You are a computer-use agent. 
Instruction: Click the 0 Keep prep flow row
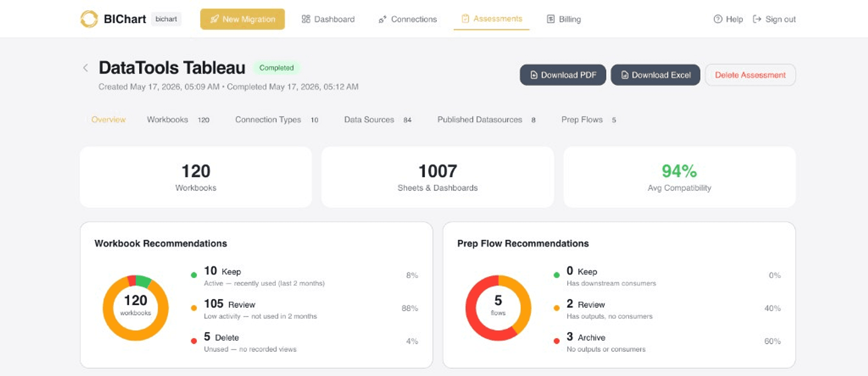pos(667,276)
